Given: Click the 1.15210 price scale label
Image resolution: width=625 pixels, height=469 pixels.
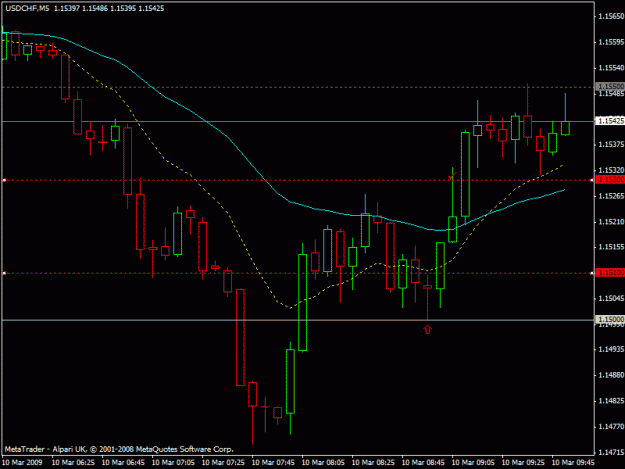Looking at the screenshot, I should [611, 222].
